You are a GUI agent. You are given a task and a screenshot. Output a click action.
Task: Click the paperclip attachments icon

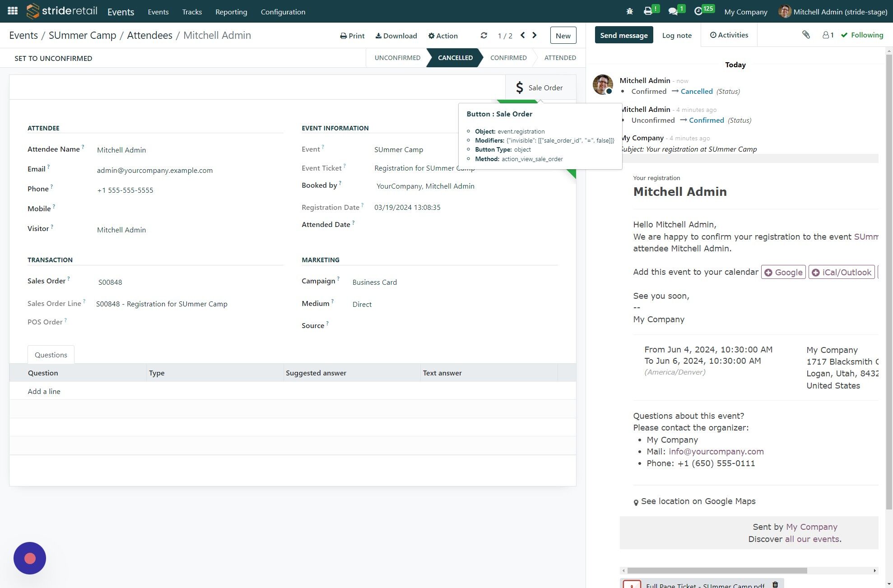pos(806,35)
